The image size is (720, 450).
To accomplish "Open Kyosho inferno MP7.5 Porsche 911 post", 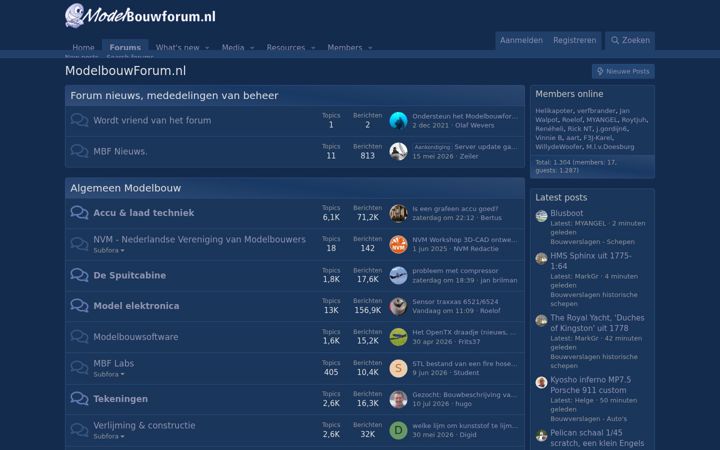I will click(x=591, y=385).
